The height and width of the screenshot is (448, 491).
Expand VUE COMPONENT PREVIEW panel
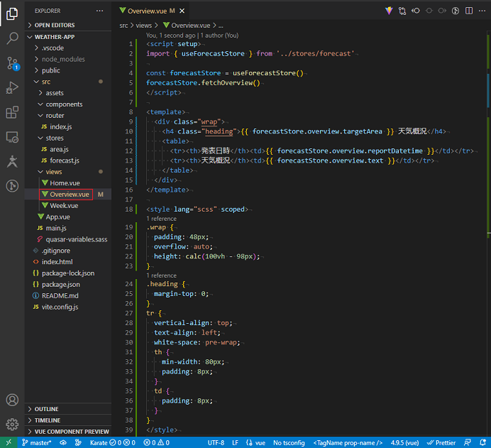[68, 432]
